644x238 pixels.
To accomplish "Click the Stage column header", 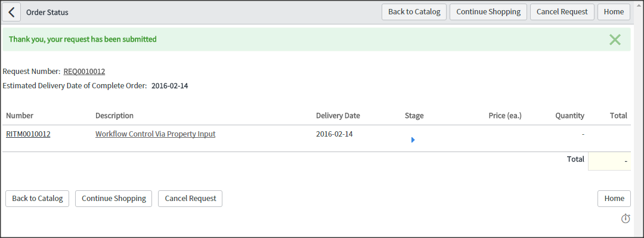I will [414, 116].
